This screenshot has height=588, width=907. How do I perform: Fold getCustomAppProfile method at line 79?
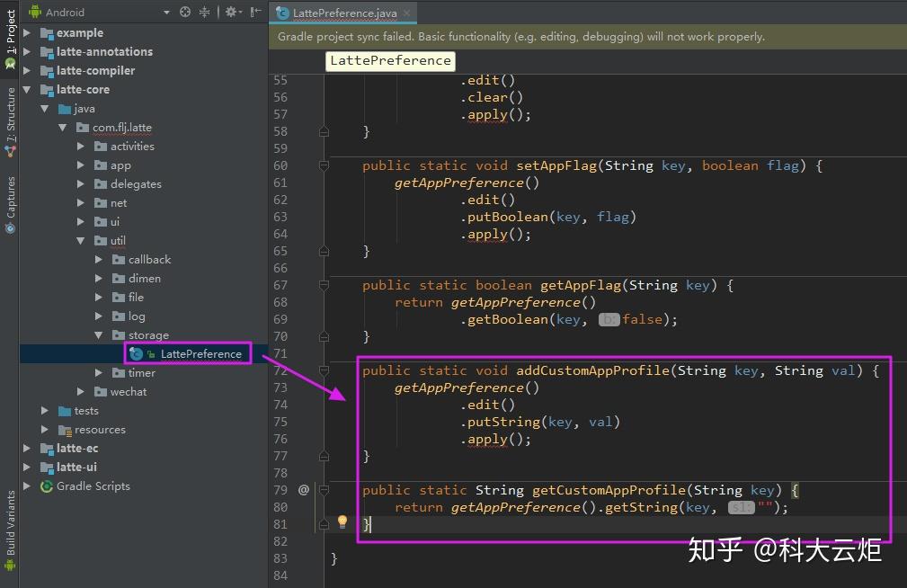324,490
